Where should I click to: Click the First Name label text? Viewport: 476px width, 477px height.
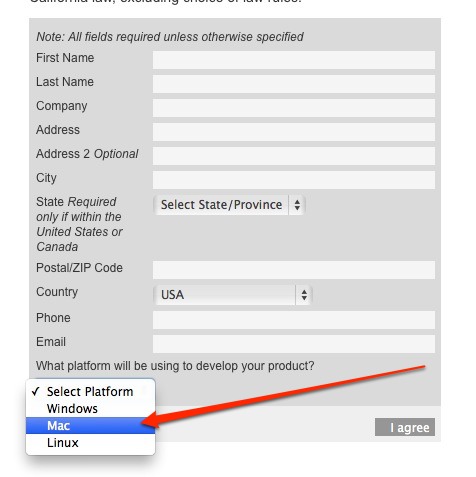[65, 58]
